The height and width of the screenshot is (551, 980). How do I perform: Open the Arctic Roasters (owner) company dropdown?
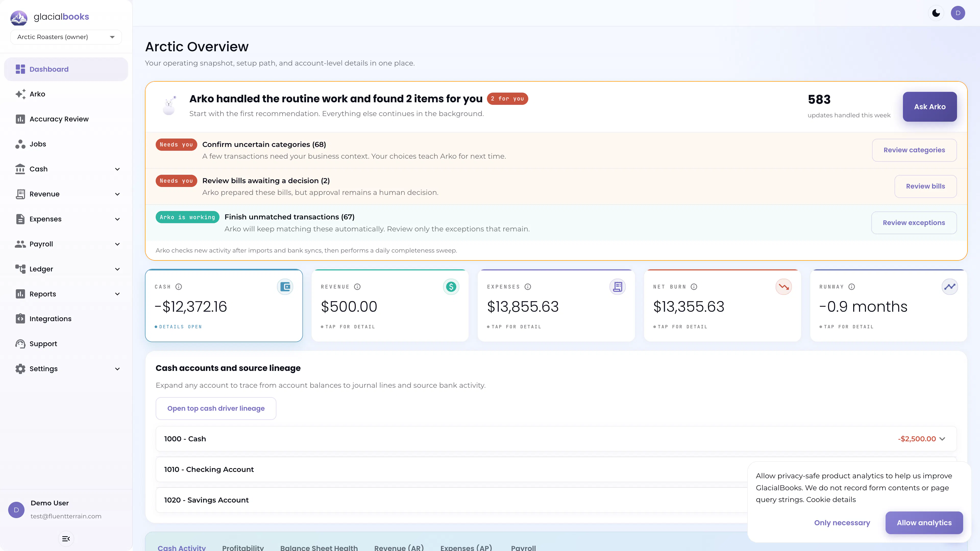66,37
